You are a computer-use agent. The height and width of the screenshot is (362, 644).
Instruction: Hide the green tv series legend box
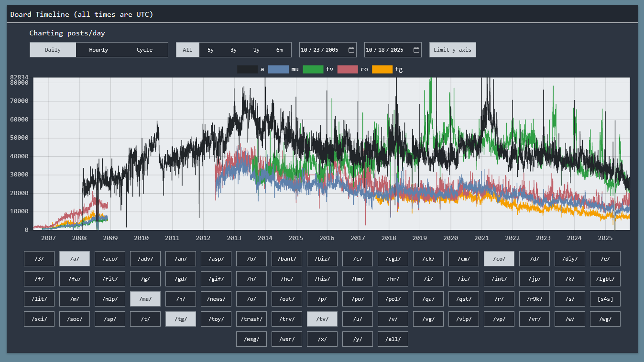tap(313, 69)
